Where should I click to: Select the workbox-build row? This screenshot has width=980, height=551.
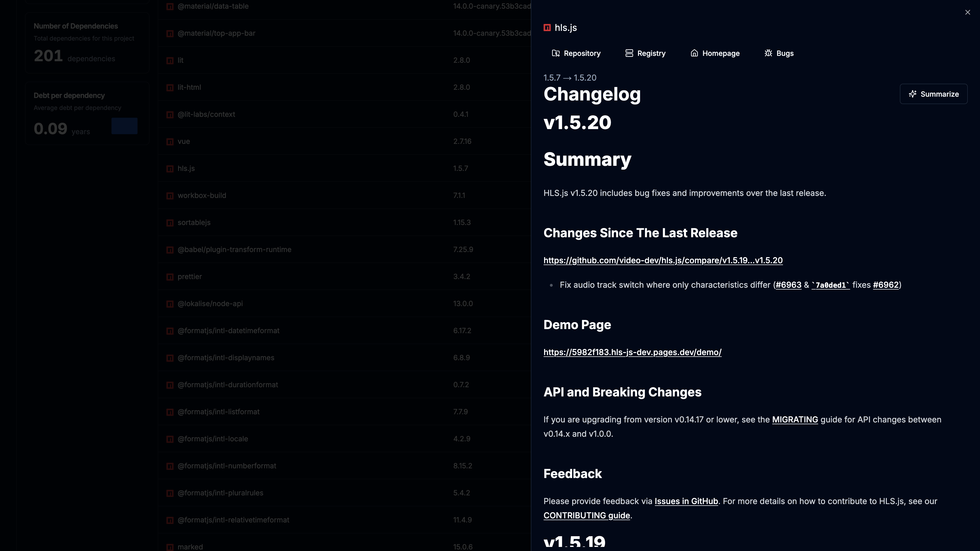[344, 195]
